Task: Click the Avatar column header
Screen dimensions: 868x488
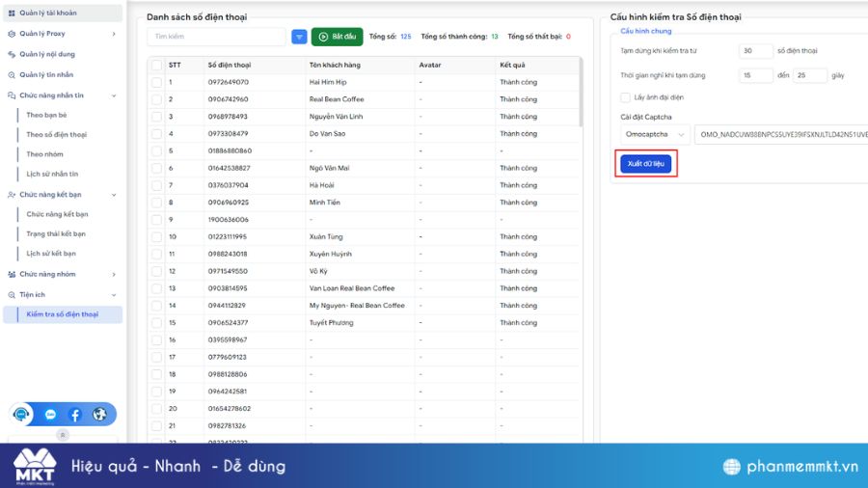Action: click(x=429, y=65)
